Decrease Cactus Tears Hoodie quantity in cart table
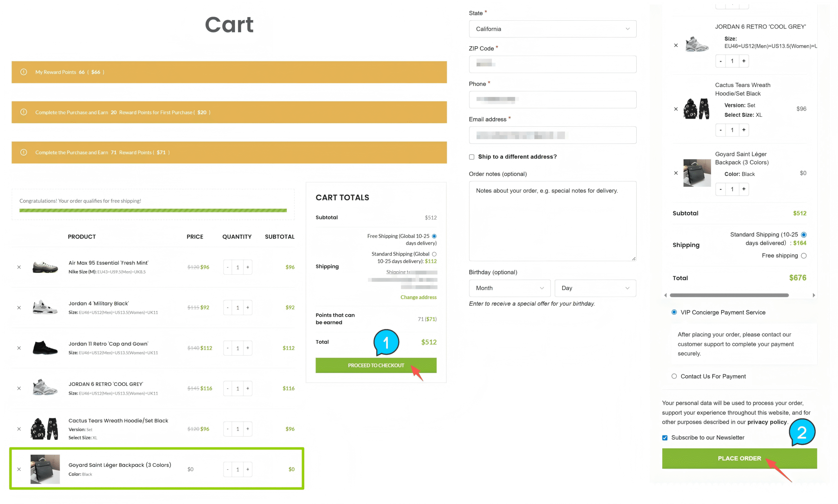This screenshot has width=838, height=504. 228,429
